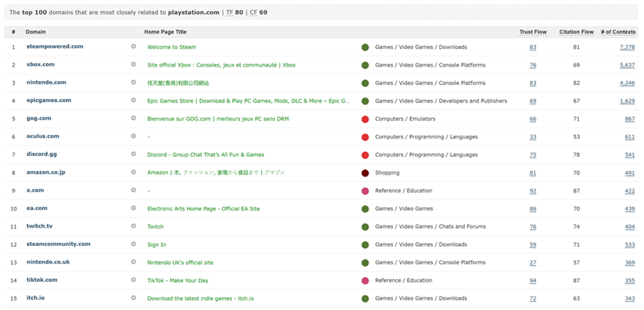
Task: Click dark maroon Shopping dot for amazon.co.jp
Action: coord(365,173)
